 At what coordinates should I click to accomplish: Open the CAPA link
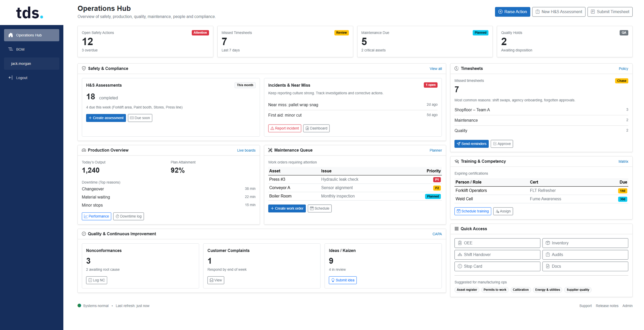pyautogui.click(x=437, y=234)
